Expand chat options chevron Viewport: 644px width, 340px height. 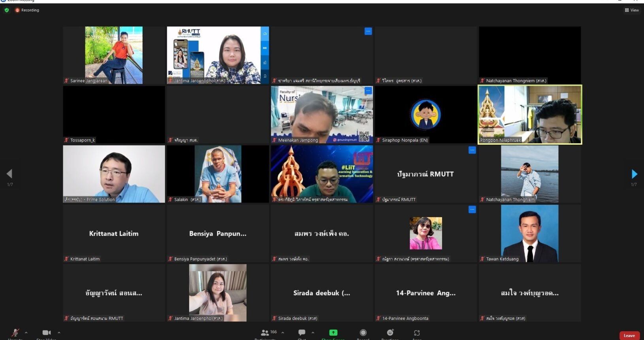coord(313,332)
